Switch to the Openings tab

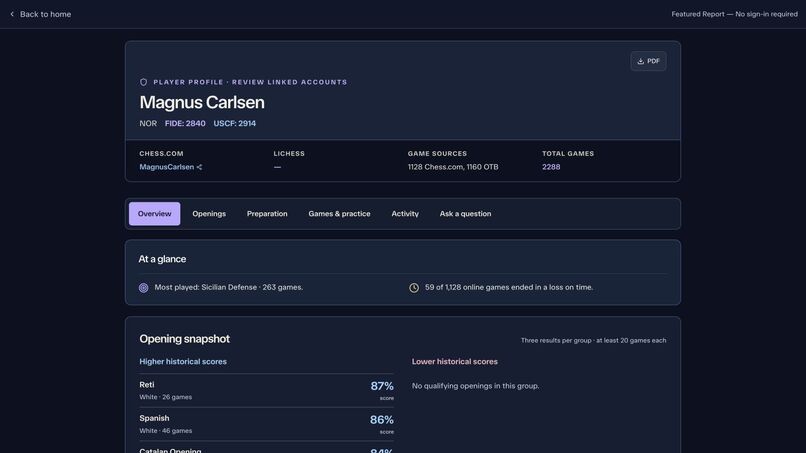click(209, 214)
